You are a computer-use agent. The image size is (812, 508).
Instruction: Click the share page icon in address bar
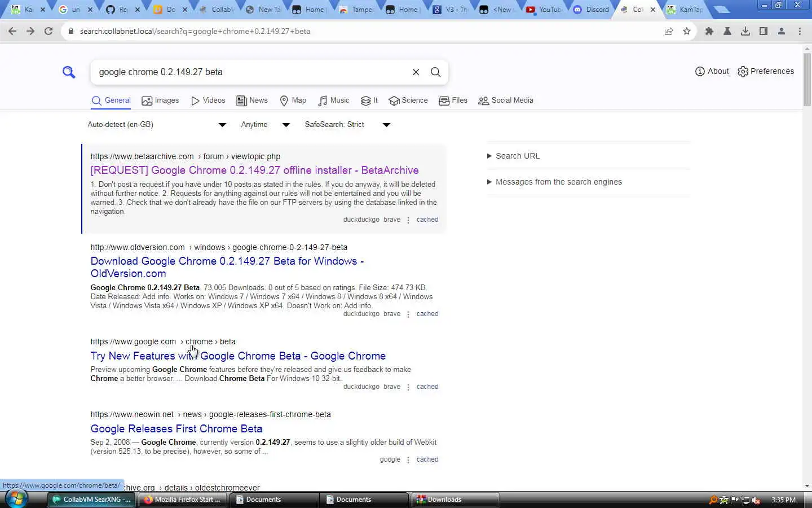click(x=669, y=31)
